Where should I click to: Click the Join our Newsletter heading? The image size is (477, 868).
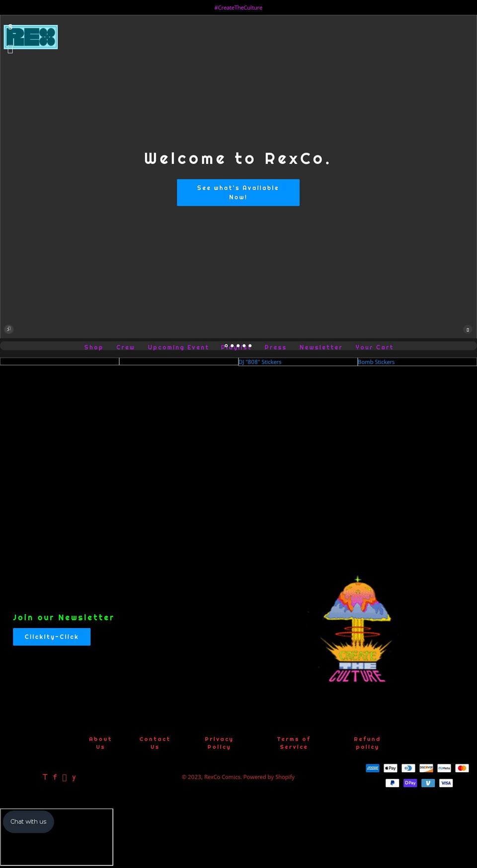pyautogui.click(x=64, y=617)
